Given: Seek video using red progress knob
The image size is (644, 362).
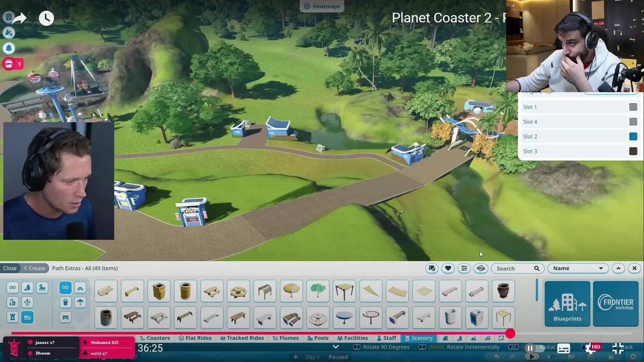Looking at the screenshot, I should pyautogui.click(x=510, y=333).
